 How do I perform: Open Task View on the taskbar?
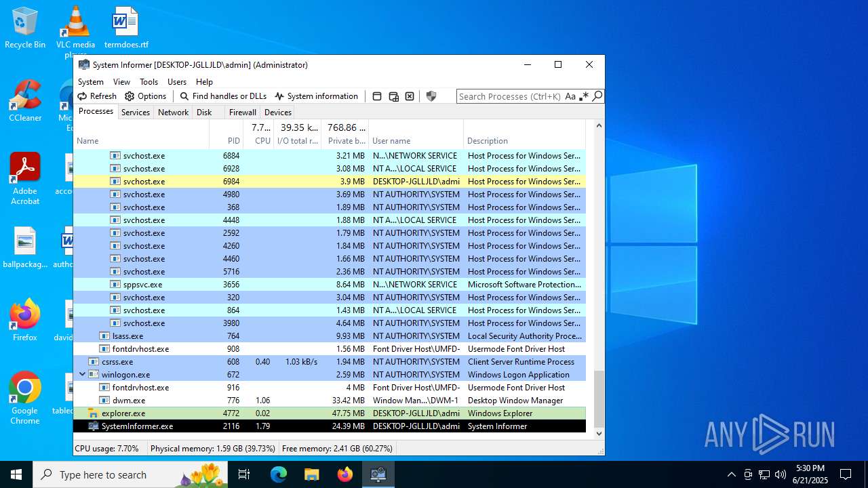pyautogui.click(x=245, y=474)
